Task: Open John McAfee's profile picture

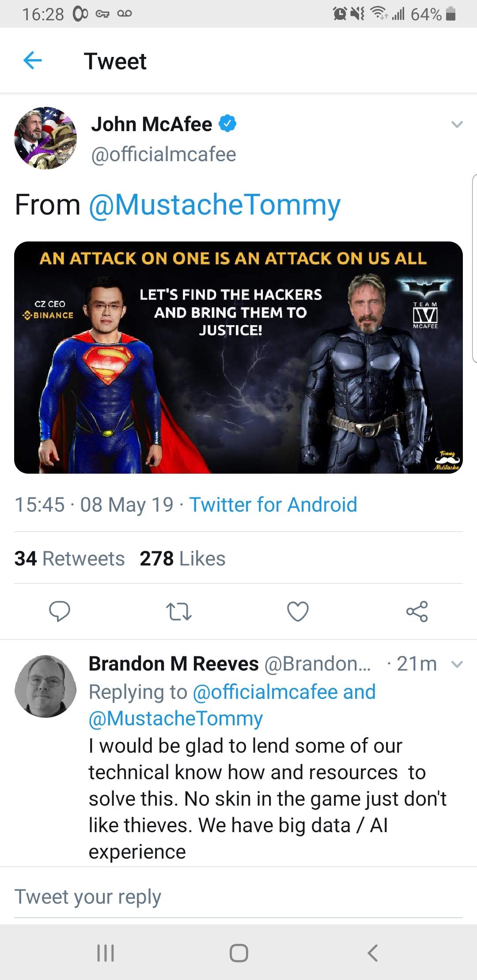Action: pyautogui.click(x=45, y=138)
